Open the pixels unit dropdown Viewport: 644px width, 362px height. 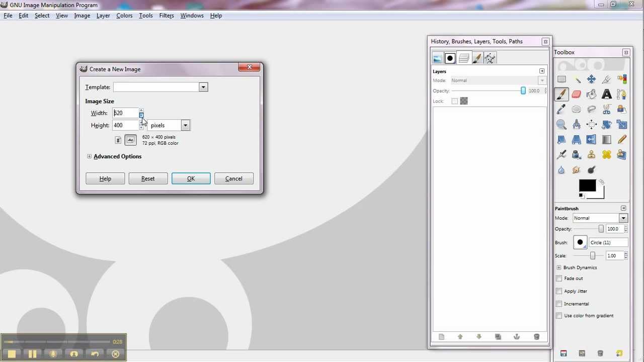185,126
